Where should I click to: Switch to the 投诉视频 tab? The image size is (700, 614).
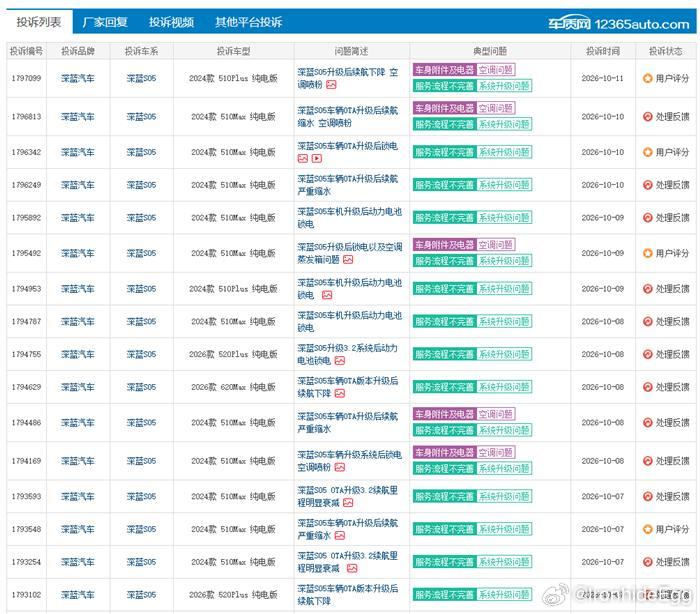pos(171,22)
